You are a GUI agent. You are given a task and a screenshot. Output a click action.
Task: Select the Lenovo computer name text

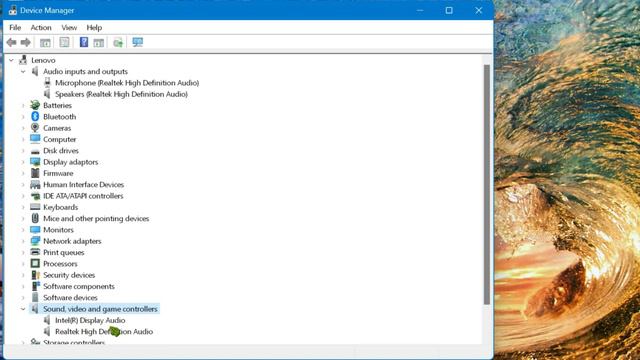43,60
